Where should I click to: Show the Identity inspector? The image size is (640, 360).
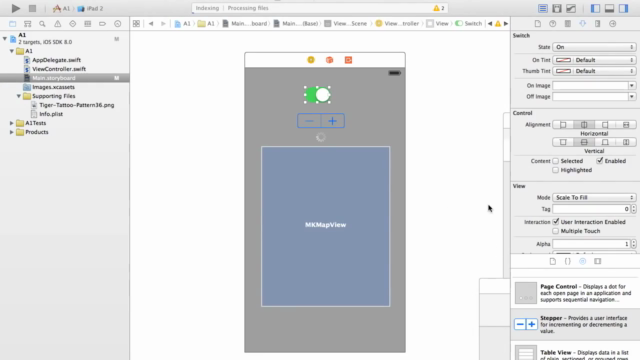pyautogui.click(x=568, y=24)
